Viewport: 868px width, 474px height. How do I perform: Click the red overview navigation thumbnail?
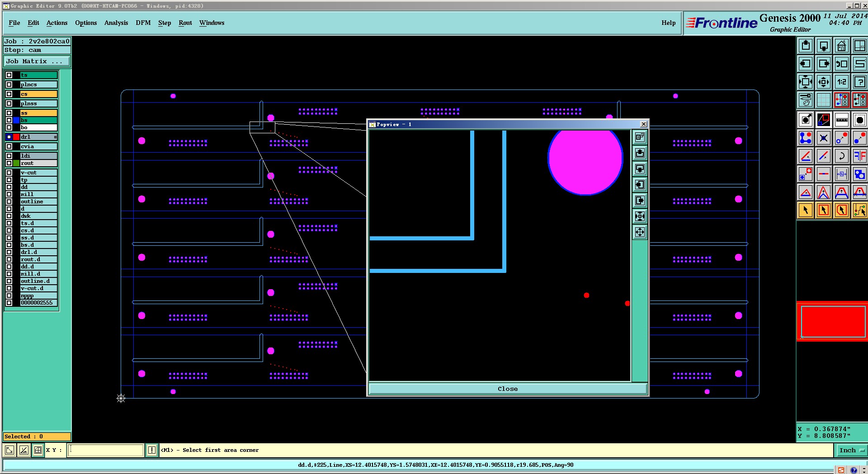833,321
